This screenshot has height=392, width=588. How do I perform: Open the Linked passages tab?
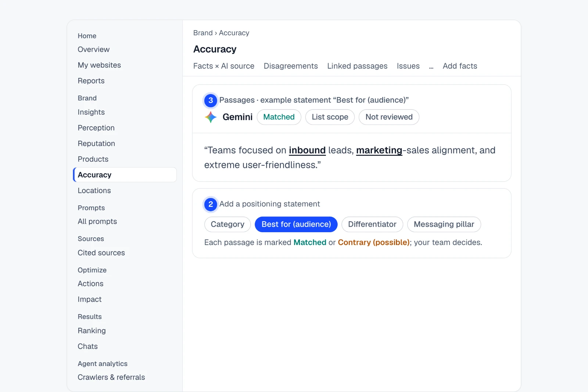coord(357,66)
